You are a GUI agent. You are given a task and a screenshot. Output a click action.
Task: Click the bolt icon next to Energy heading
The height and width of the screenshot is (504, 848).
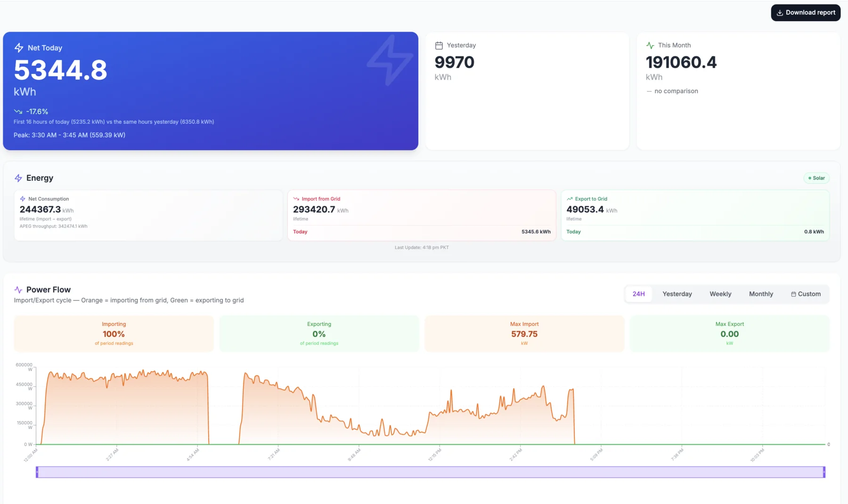(18, 178)
